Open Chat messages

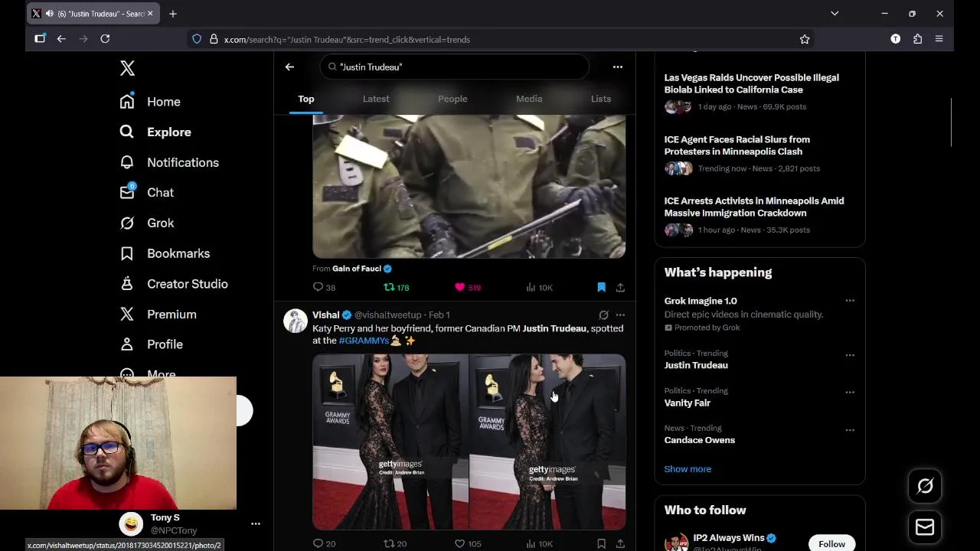pos(146,193)
